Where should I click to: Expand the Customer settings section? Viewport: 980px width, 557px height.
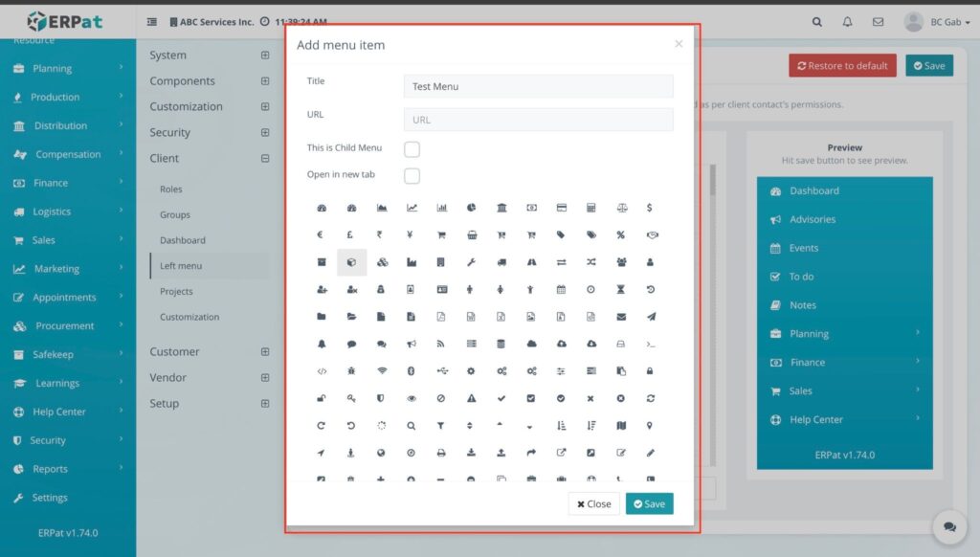tap(265, 352)
